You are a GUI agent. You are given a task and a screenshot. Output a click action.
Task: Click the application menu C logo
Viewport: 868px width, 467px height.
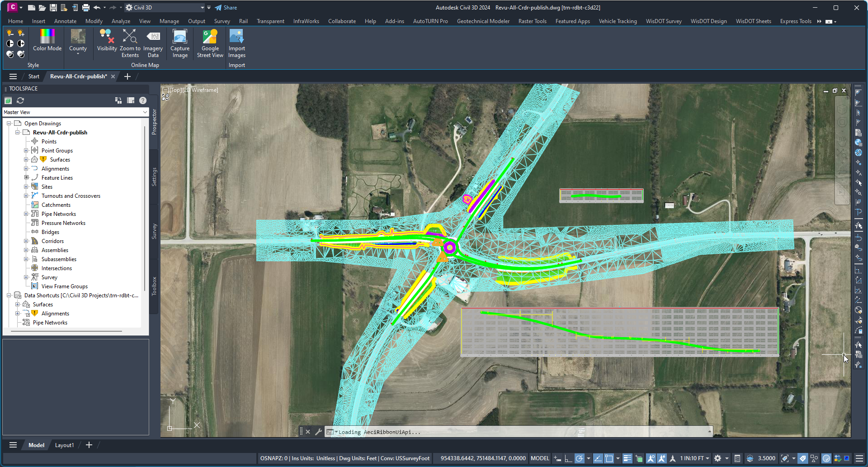point(12,7)
